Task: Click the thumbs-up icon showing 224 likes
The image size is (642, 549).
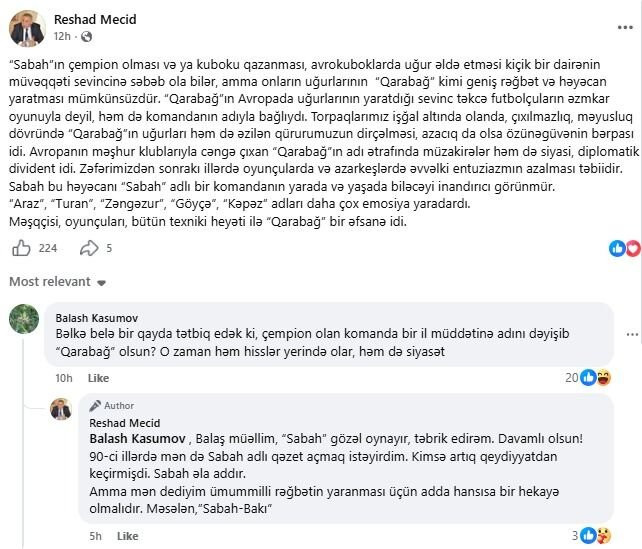Action: [x=21, y=248]
